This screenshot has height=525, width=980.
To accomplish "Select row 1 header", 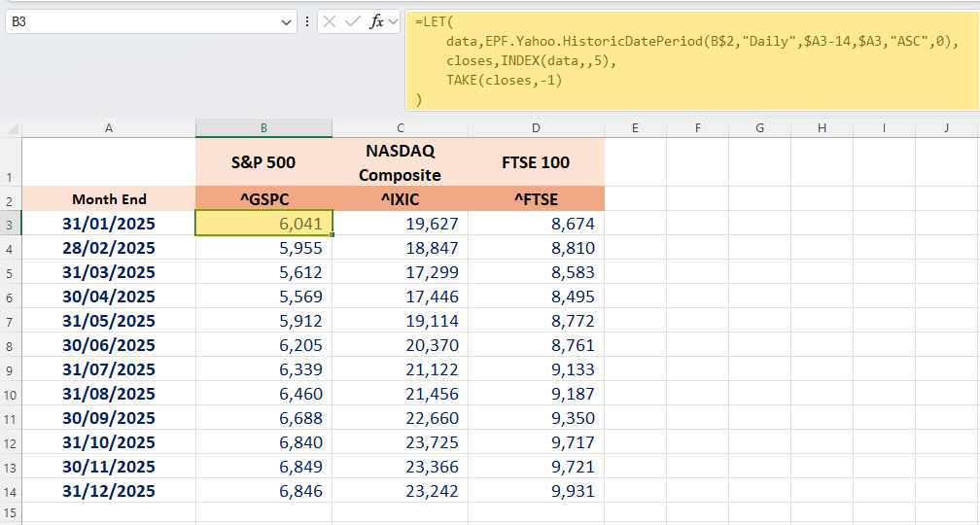I will (11, 161).
